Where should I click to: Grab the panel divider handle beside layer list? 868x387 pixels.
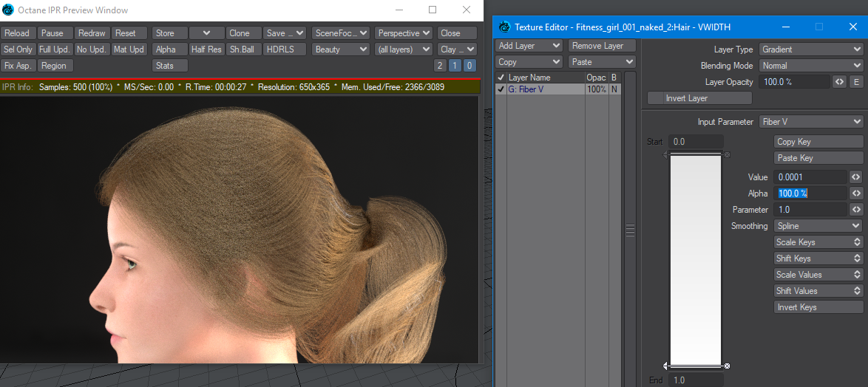[630, 231]
